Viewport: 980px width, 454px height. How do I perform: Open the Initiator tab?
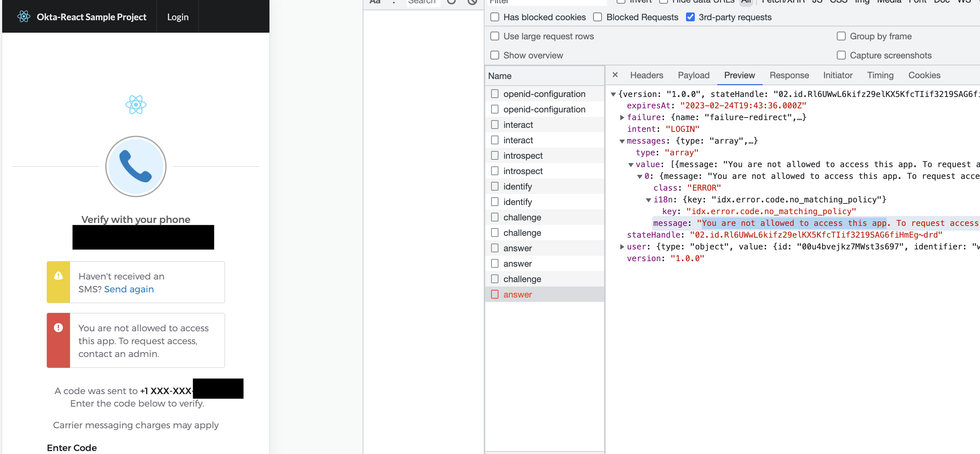coord(837,75)
